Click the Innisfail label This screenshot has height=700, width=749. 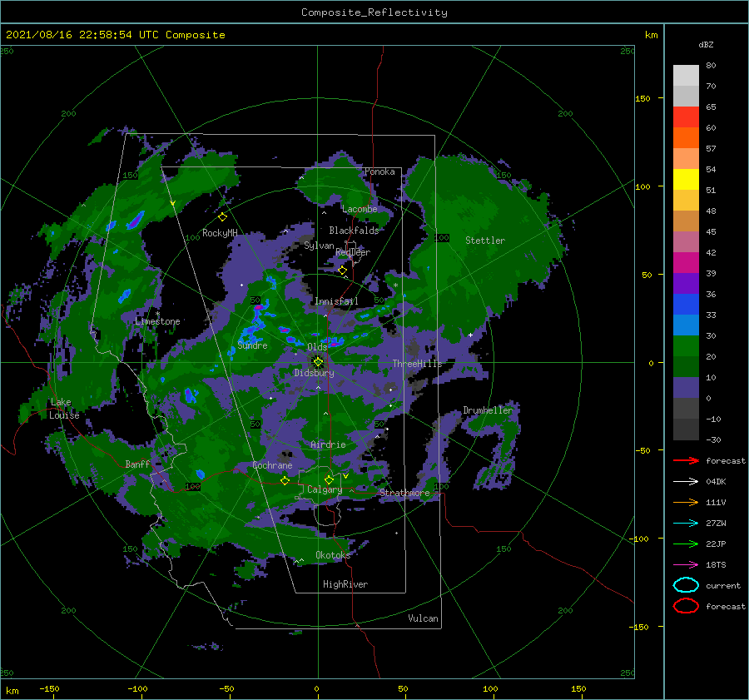tap(336, 301)
